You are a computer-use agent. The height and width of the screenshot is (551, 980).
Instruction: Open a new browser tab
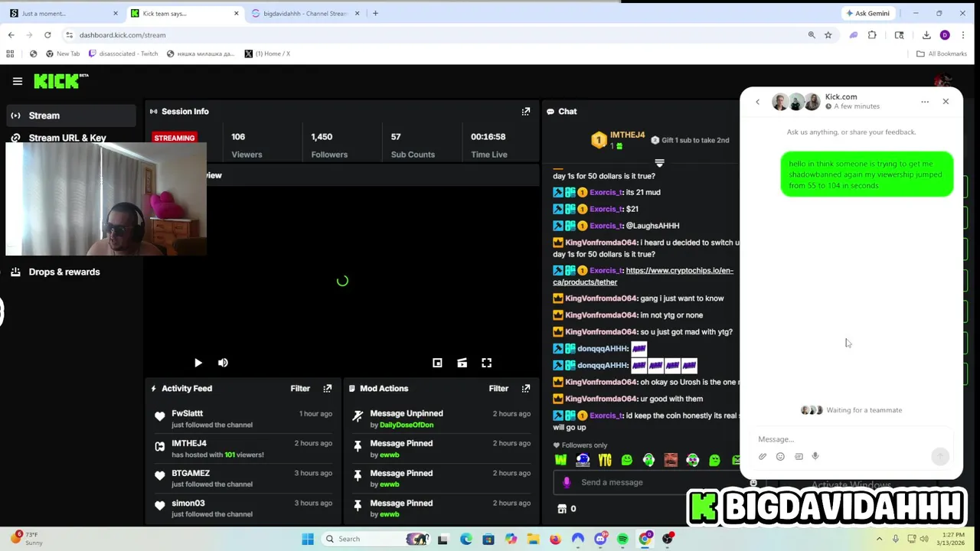[375, 13]
